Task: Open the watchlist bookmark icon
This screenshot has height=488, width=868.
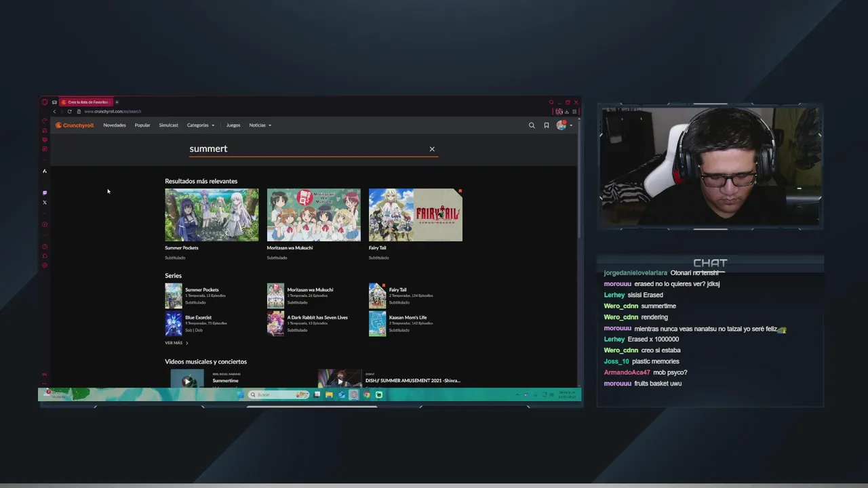Action: 547,125
